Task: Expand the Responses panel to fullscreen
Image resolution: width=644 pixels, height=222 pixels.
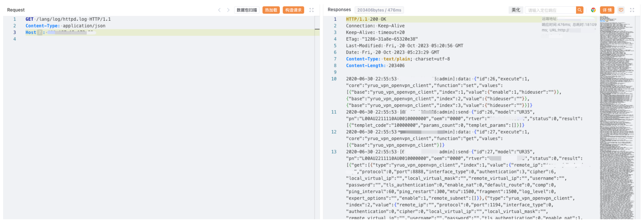Action: [x=632, y=10]
